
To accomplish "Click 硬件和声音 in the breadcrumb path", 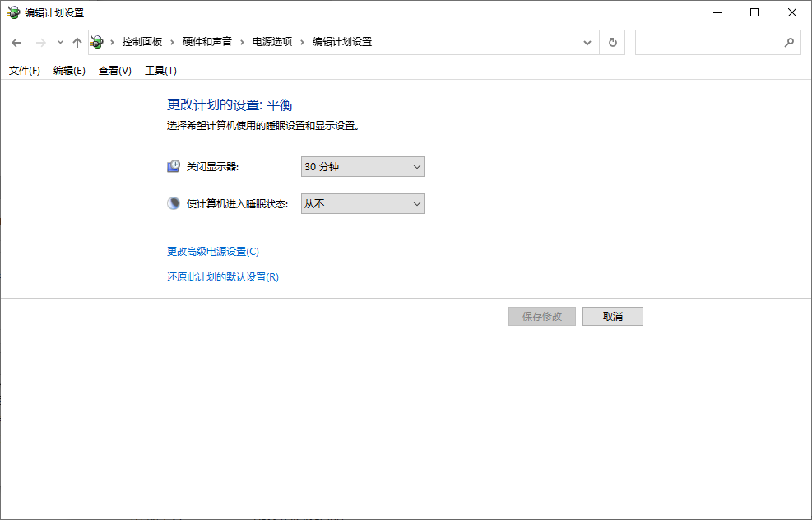I will coord(206,42).
